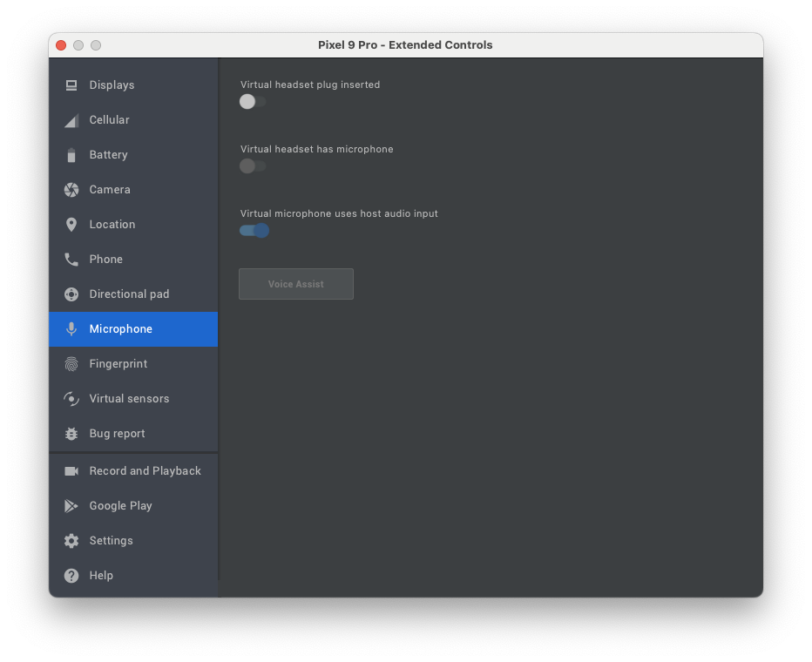The height and width of the screenshot is (662, 812).
Task: Click the Fingerprint icon
Action: point(71,364)
